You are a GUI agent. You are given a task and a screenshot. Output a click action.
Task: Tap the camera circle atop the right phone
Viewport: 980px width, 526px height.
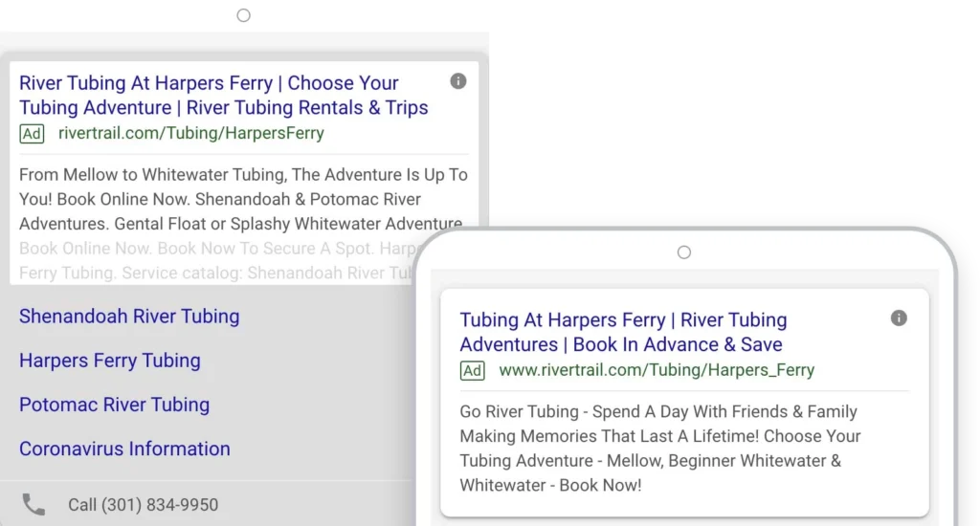(x=684, y=252)
